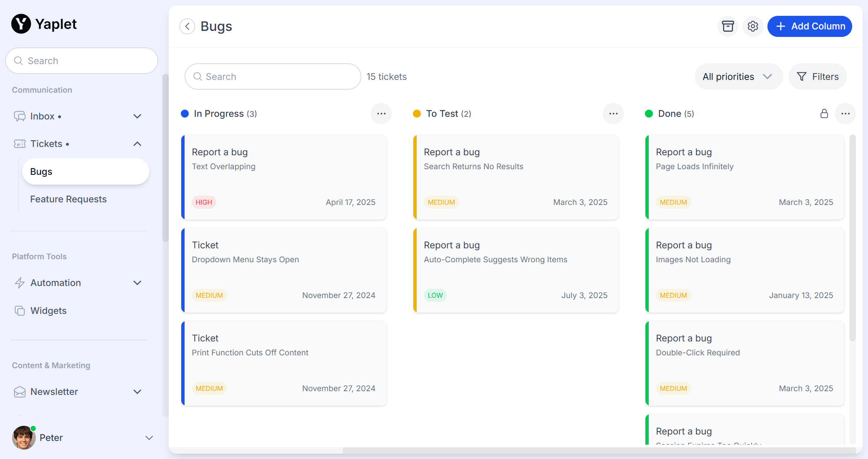Click the tickets Search input field
Screen dimensions: 868x459
tap(273, 77)
